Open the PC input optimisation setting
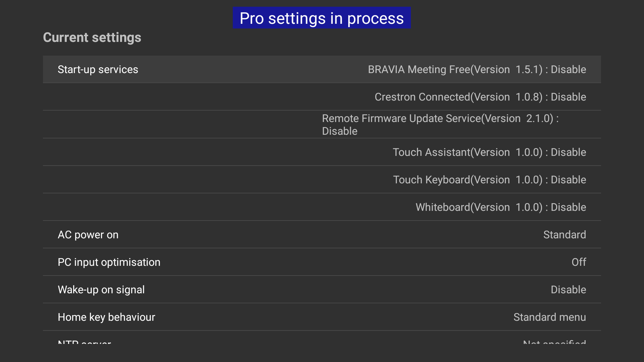 coord(109,262)
